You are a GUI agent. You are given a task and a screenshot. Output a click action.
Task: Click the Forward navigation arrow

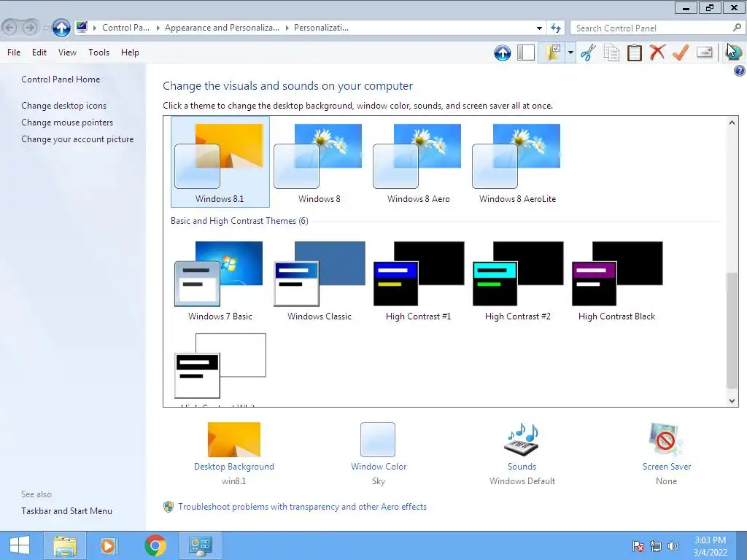tap(30, 28)
